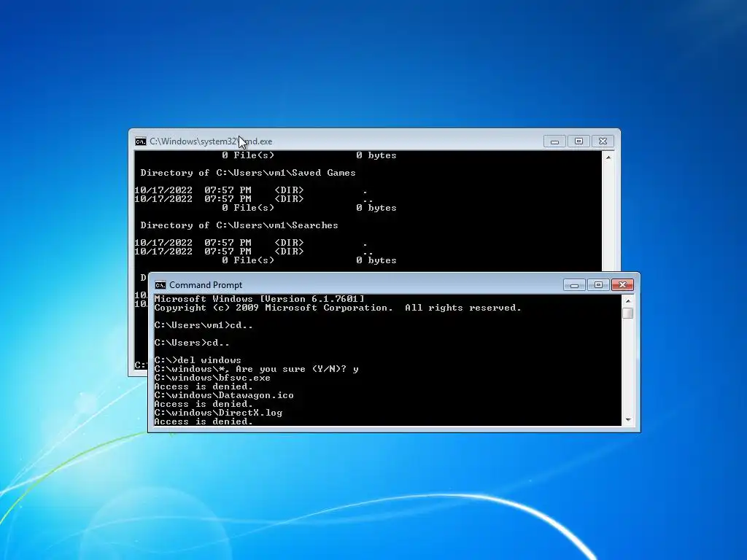This screenshot has width=747, height=560.
Task: Click scrollbar thumb in Command Prompt window
Action: [x=628, y=314]
